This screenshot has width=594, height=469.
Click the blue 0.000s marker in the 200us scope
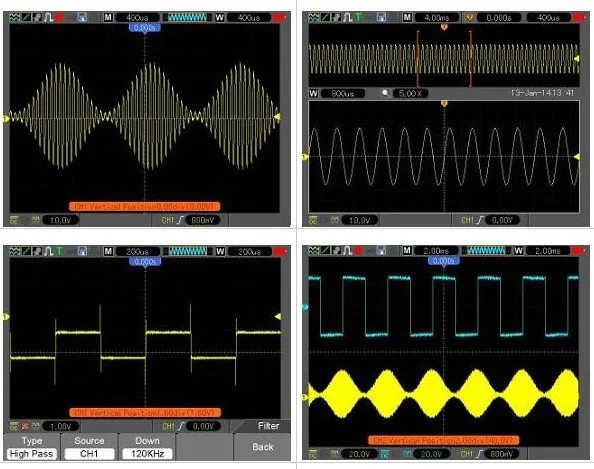click(145, 262)
